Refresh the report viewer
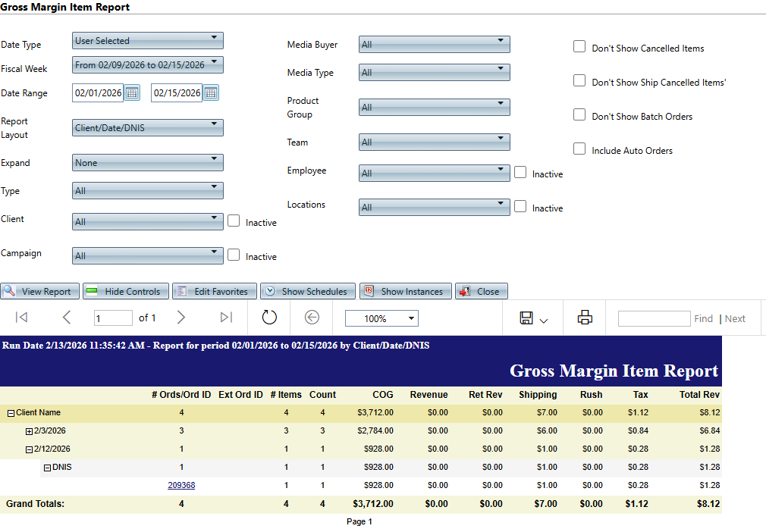Screen dimensions: 766x532 pyautogui.click(x=269, y=318)
